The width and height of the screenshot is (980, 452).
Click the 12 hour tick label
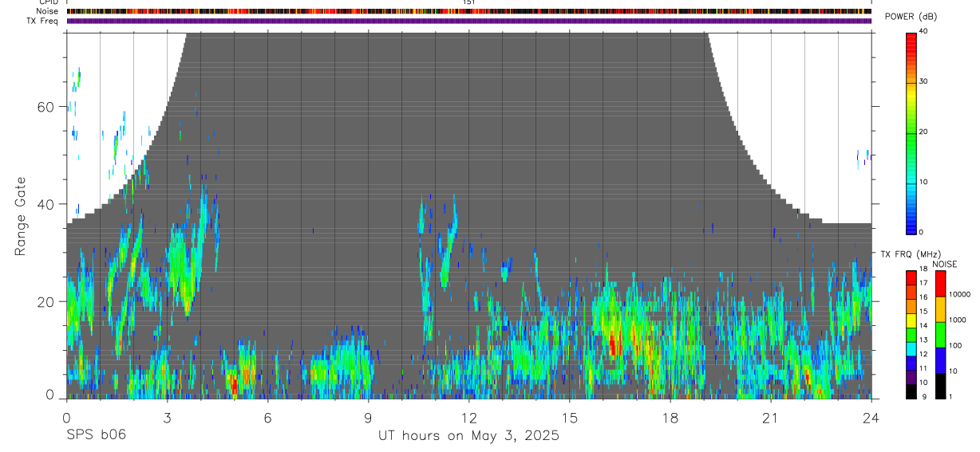point(469,417)
